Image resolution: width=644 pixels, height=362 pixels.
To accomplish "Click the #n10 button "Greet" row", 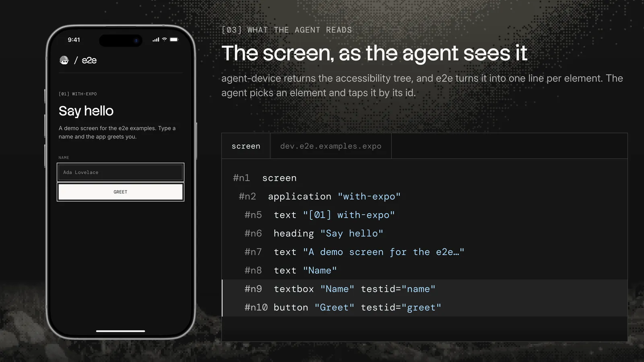I will (425, 307).
